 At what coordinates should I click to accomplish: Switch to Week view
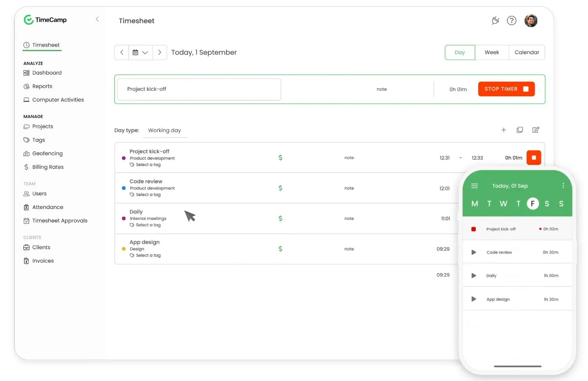[492, 52]
